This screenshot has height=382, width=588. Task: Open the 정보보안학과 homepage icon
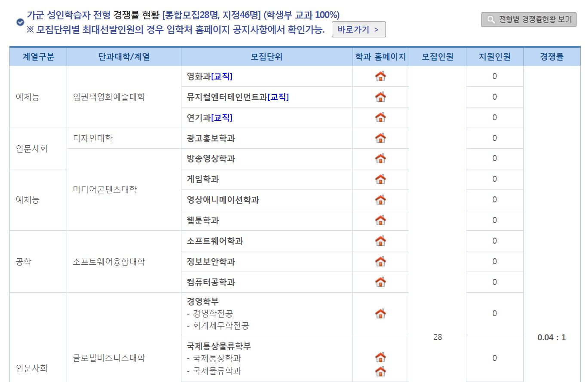coord(380,261)
